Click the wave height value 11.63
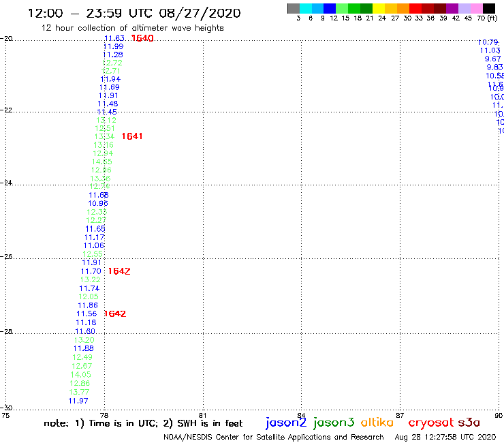The height and width of the screenshot is (443, 504). (114, 38)
